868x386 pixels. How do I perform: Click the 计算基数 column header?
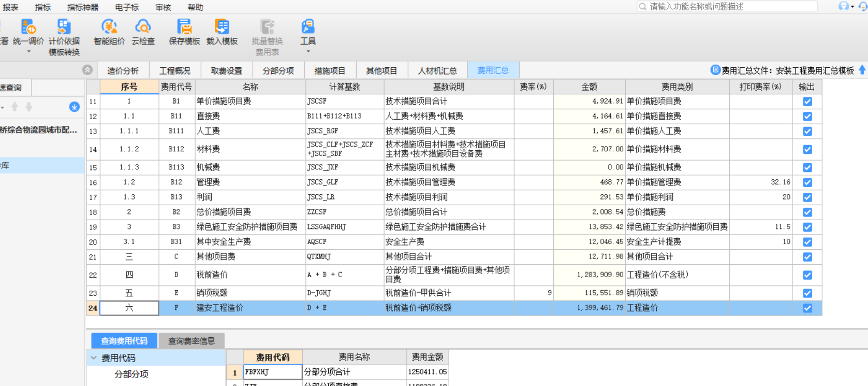[x=345, y=87]
